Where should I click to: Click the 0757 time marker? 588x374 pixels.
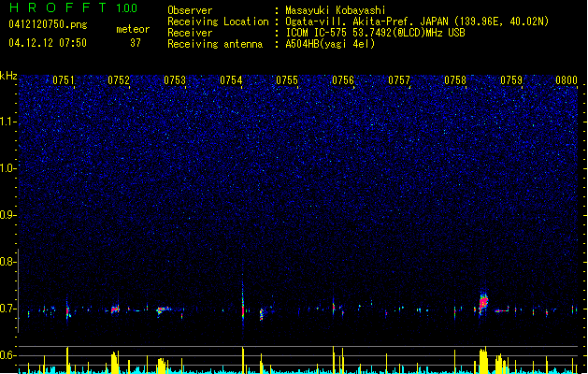point(399,80)
